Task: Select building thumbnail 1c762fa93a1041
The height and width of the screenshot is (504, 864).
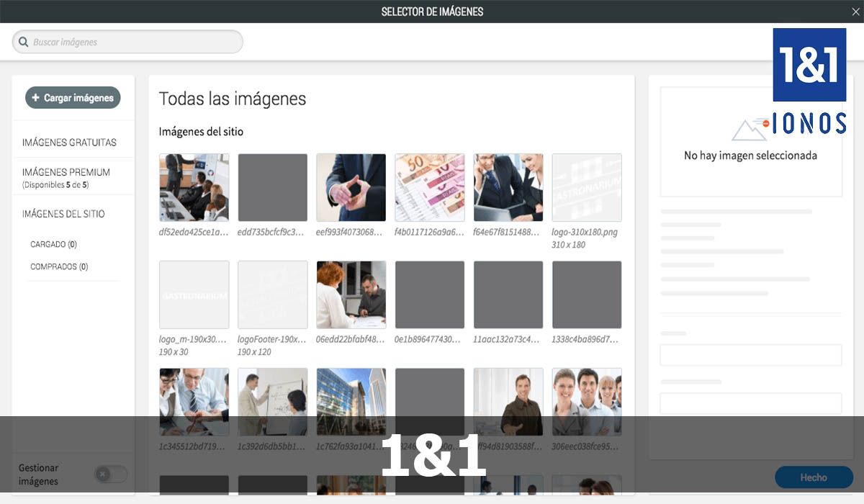Action: coord(351,402)
